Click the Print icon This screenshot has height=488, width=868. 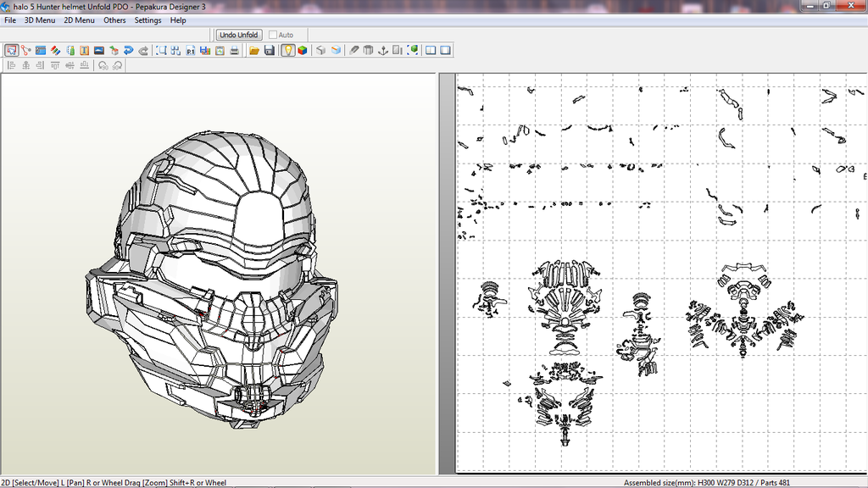(234, 50)
